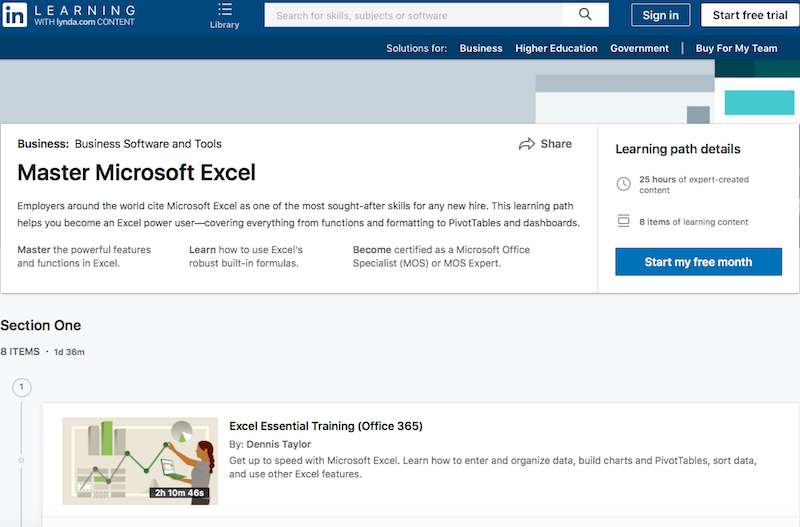Viewport: 800px width, 527px height.
Task: Click the LEARNING with lynda.com CONTENT wordmark
Action: pyautogui.click(x=85, y=15)
